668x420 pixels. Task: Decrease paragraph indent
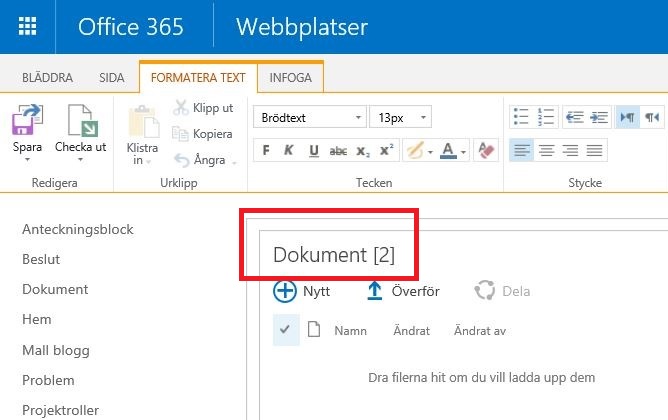(x=574, y=117)
